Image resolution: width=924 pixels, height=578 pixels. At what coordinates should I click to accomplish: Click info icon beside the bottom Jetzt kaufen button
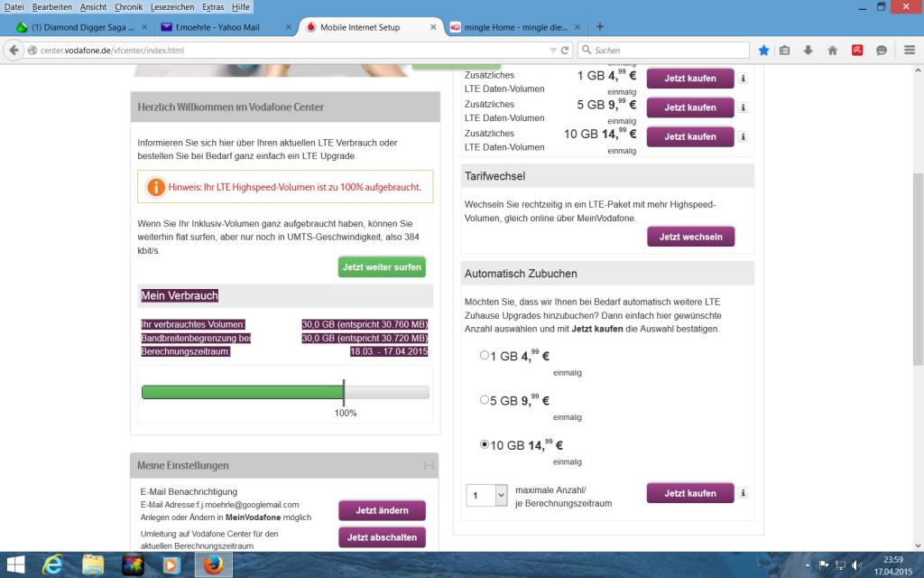click(x=744, y=493)
